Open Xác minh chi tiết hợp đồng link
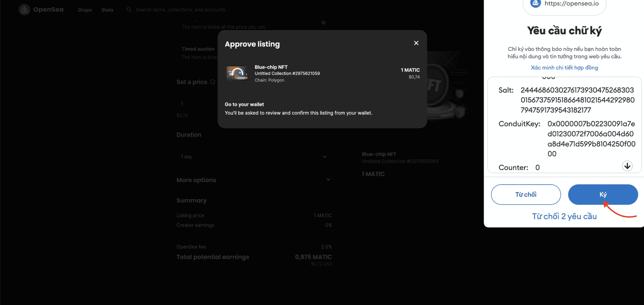This screenshot has height=305, width=644. [564, 68]
